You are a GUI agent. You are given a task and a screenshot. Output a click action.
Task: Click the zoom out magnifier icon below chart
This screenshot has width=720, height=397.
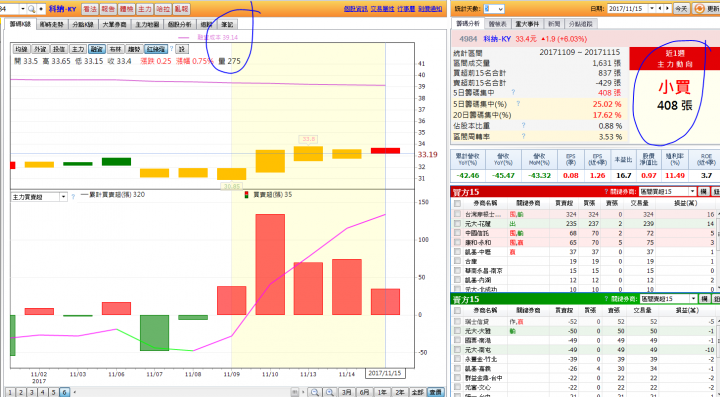(315, 392)
